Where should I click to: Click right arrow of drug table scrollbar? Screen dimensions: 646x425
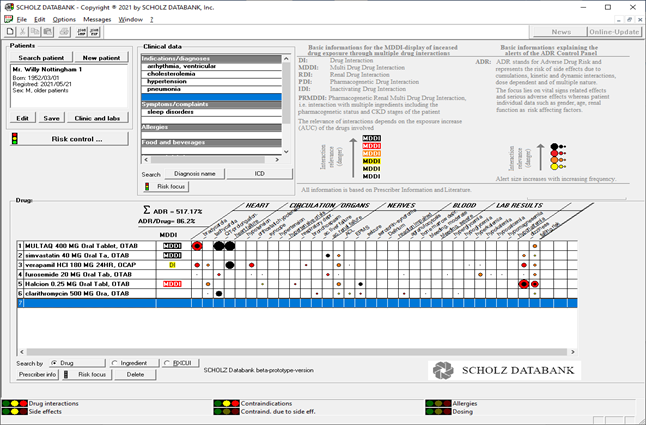[x=572, y=352]
